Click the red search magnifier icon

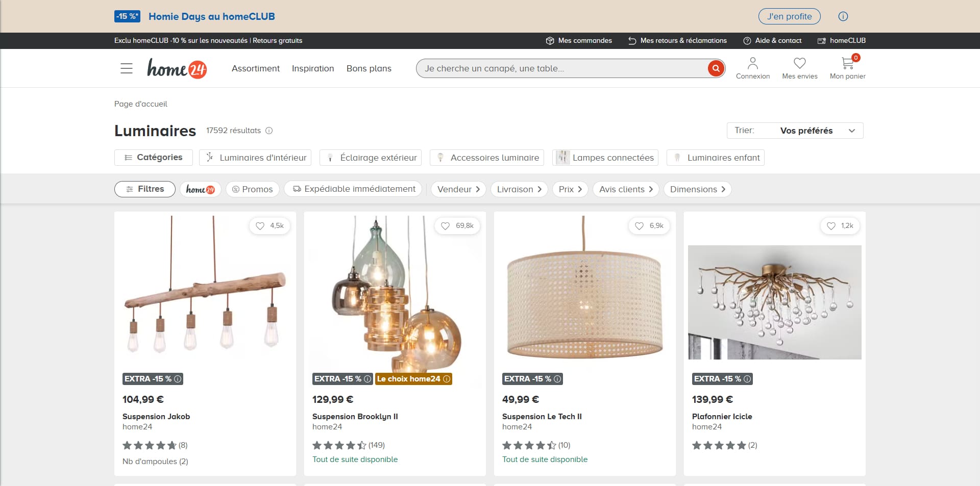[x=716, y=68]
